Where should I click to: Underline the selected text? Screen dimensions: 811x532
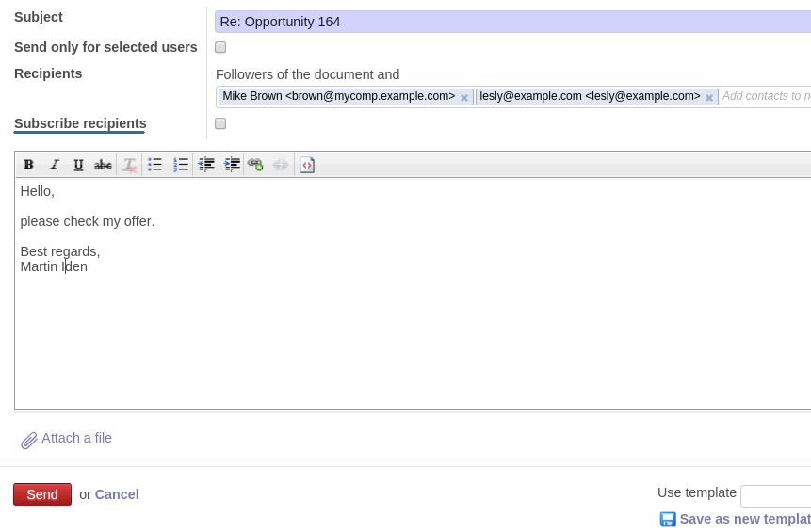(78, 165)
